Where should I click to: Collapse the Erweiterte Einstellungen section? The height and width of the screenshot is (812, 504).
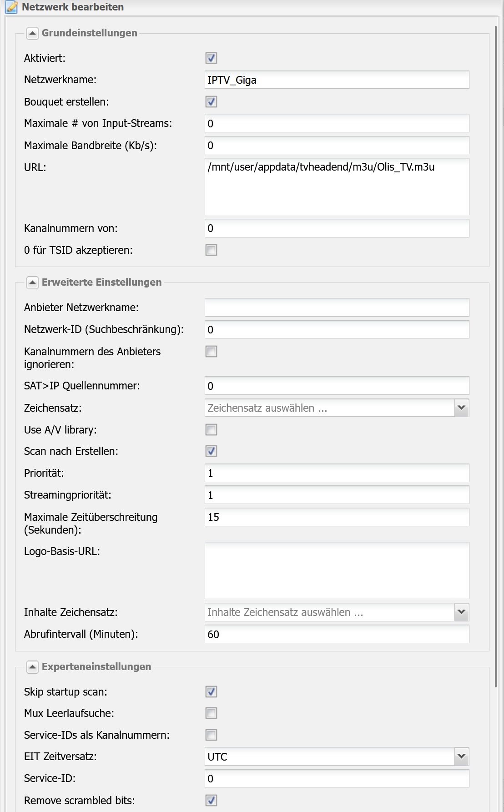(x=32, y=282)
